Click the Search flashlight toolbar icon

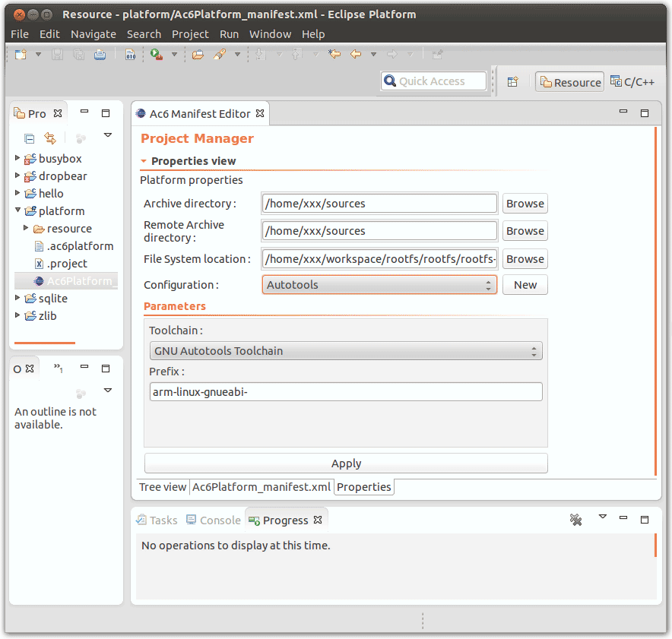pyautogui.click(x=220, y=55)
